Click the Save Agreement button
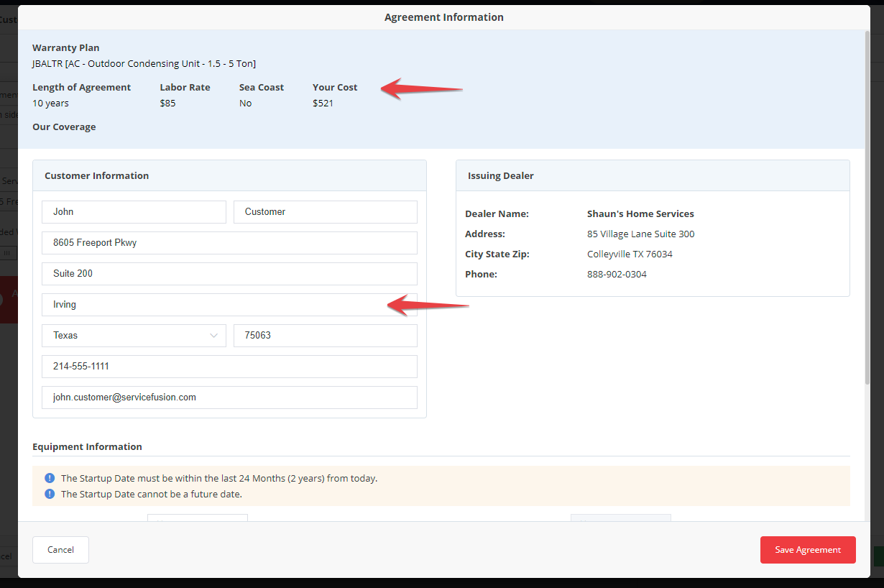This screenshot has width=884, height=588. pyautogui.click(x=807, y=550)
